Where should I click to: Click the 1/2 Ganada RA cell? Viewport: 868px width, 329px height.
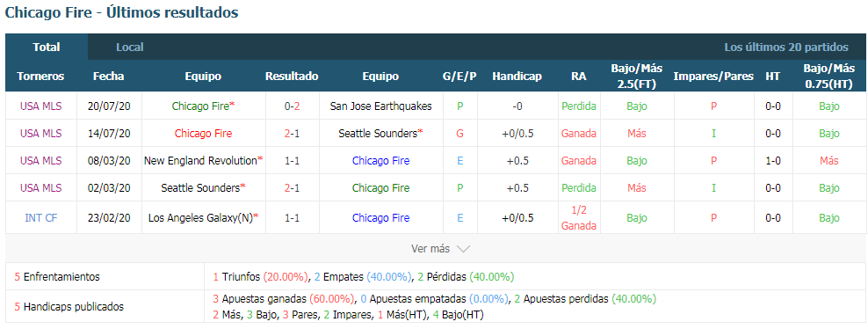coord(578,217)
